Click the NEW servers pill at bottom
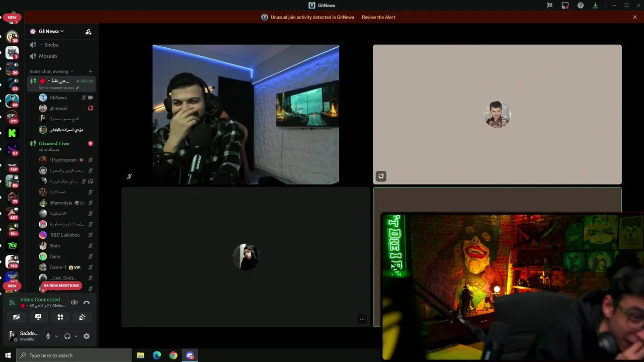This screenshot has width=644, height=362. (x=12, y=286)
